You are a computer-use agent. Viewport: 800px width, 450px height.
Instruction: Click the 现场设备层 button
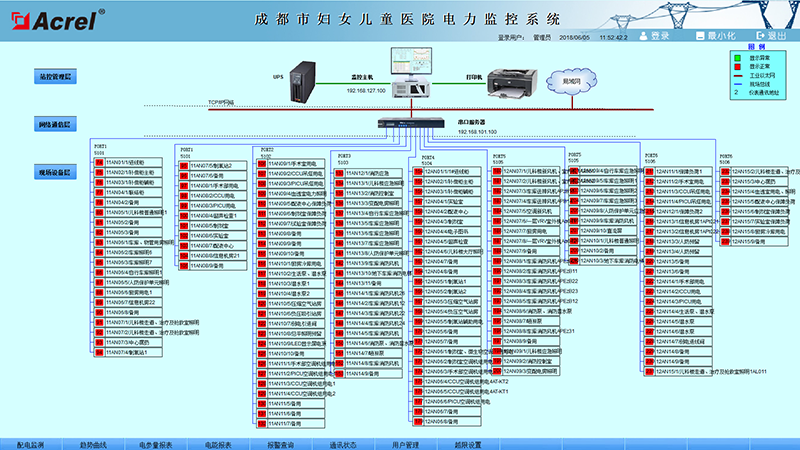[55, 172]
